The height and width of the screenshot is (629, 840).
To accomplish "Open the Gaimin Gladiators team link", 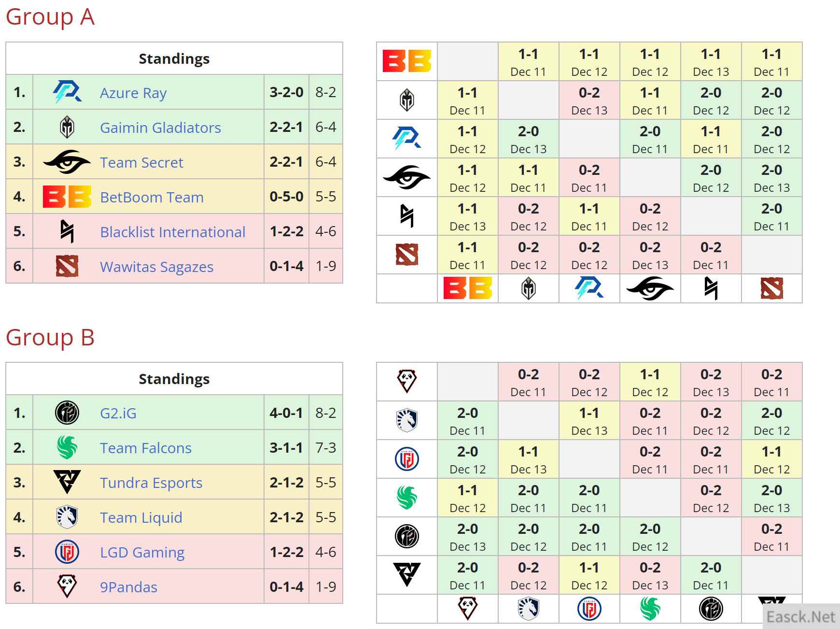I will coord(160,128).
